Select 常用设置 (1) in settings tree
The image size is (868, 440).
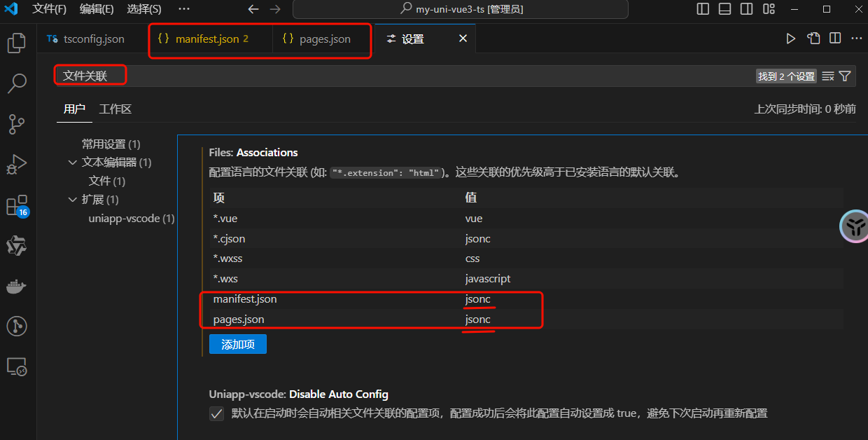tap(111, 144)
